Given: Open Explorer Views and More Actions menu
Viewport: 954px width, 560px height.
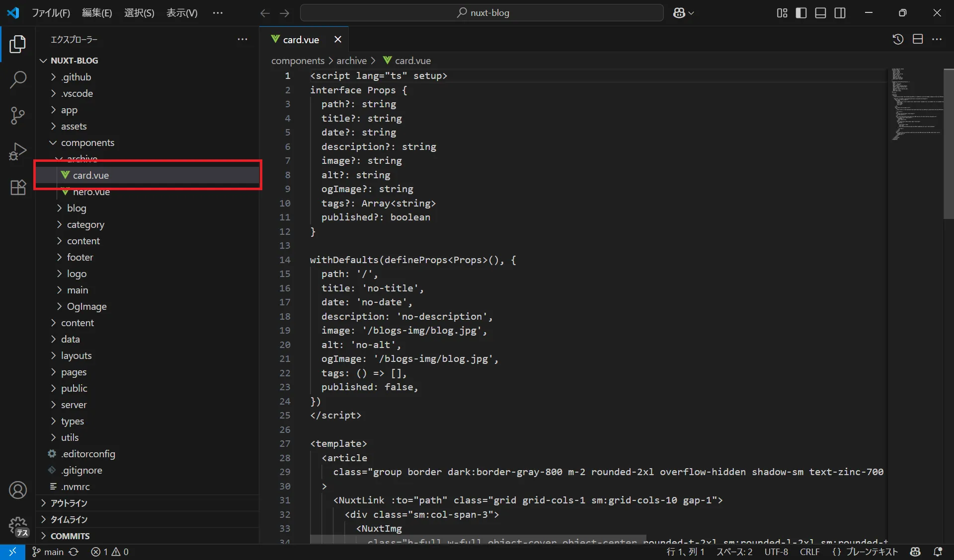Looking at the screenshot, I should (x=242, y=39).
